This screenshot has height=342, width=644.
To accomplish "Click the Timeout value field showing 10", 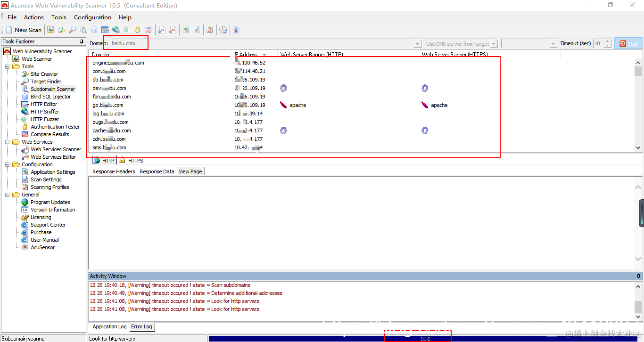I will [x=598, y=43].
